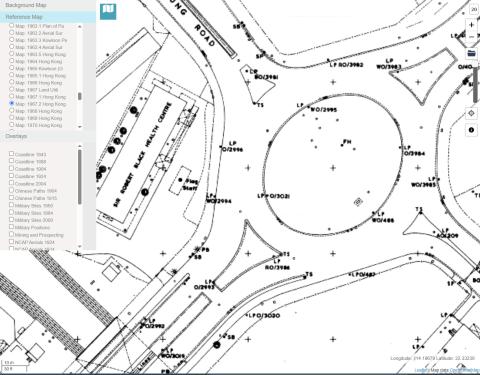Viewport: 480px width, 375px height.
Task: Click the 'O/2996' lamp post label
Action: (232, 149)
